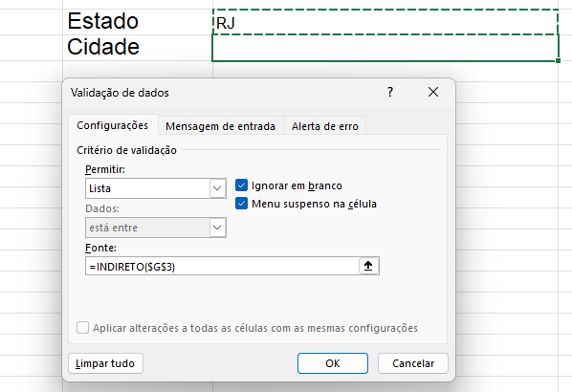Toggle the Ignorar em branco checkbox
This screenshot has width=572, height=392.
tap(241, 185)
